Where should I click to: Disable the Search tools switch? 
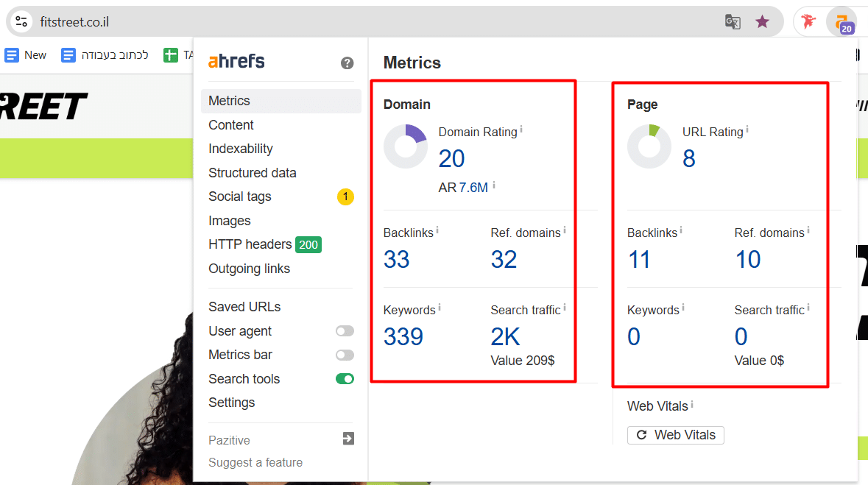(x=345, y=379)
